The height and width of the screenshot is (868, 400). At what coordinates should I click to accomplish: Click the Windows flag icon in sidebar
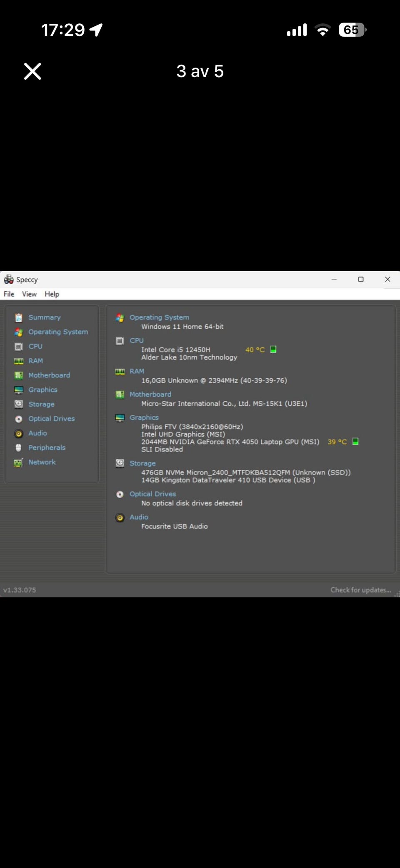pyautogui.click(x=18, y=332)
